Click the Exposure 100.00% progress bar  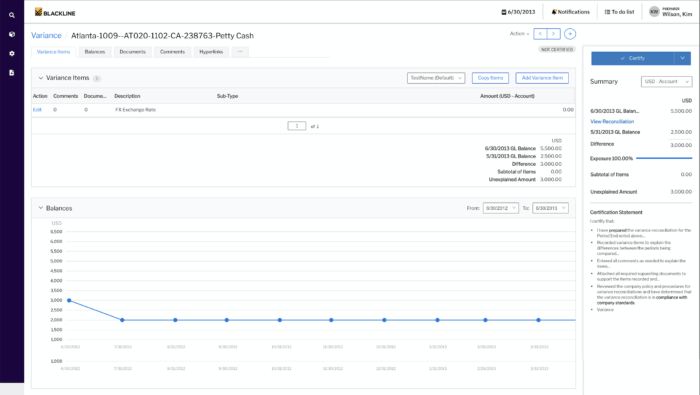pos(664,158)
